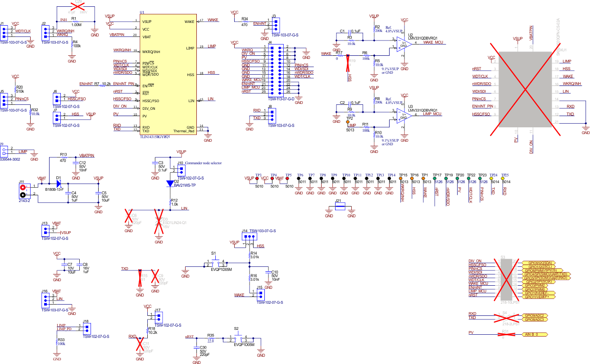Click the GPIO1/I2C(SCL) port label
Screen dimensions: 590x364
(x=539, y=266)
